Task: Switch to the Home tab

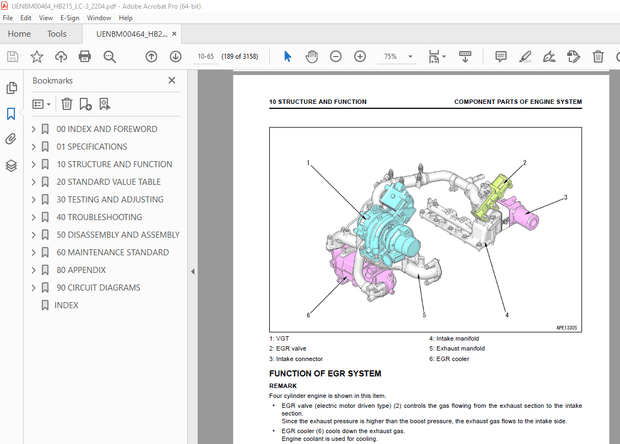Action: pos(19,34)
